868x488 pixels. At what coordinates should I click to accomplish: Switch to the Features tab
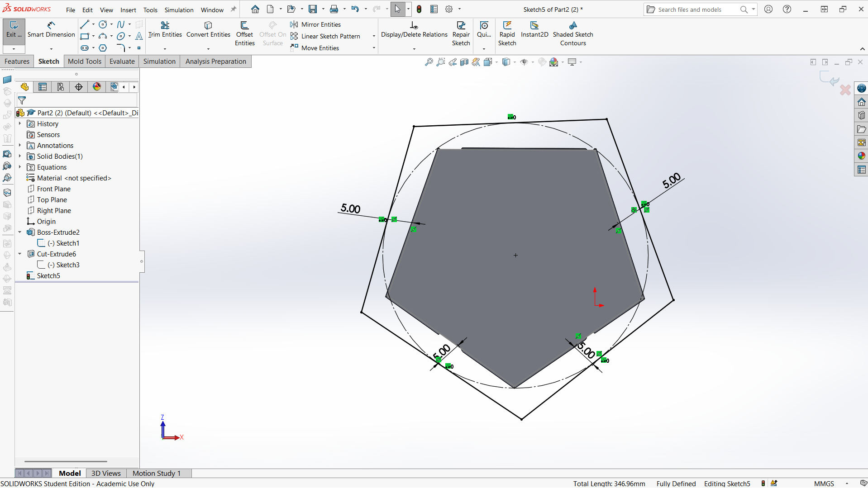(17, 62)
